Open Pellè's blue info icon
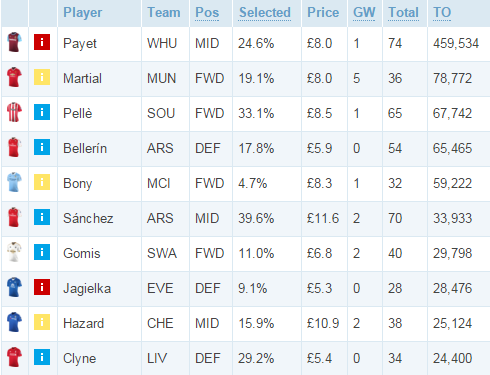Viewport: 490px width, 375px height. tap(42, 112)
